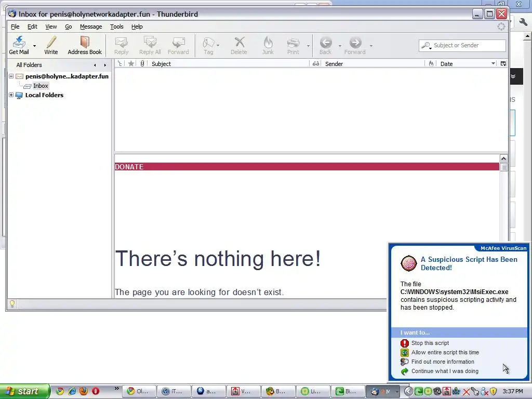The height and width of the screenshot is (399, 532).
Task: Open the Edit menu
Action: (32, 26)
